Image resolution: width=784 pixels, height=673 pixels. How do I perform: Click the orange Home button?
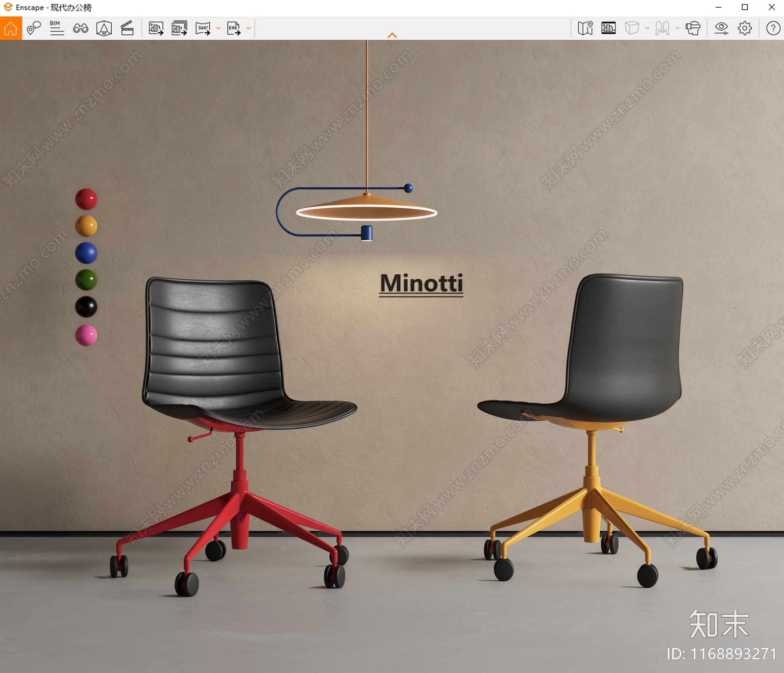click(x=11, y=28)
